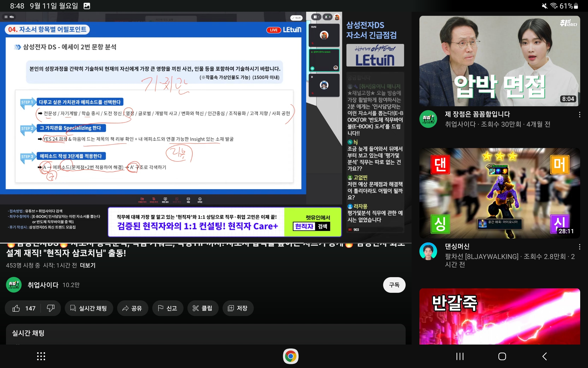The height and width of the screenshot is (368, 588).
Task: Open the 반갈죽 video thumbnail
Action: click(500, 316)
